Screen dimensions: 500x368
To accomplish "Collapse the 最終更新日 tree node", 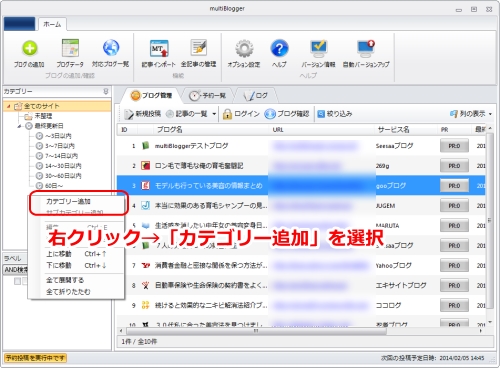I will pyautogui.click(x=19, y=126).
